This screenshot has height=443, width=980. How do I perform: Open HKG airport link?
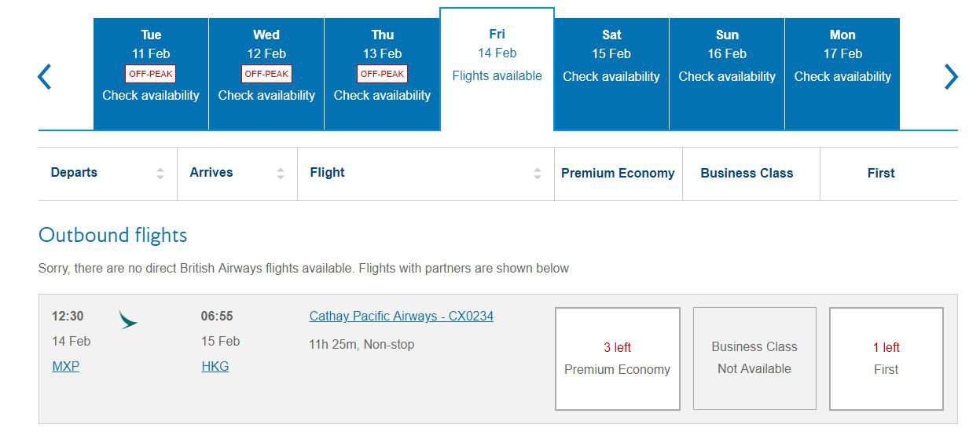[x=215, y=366]
